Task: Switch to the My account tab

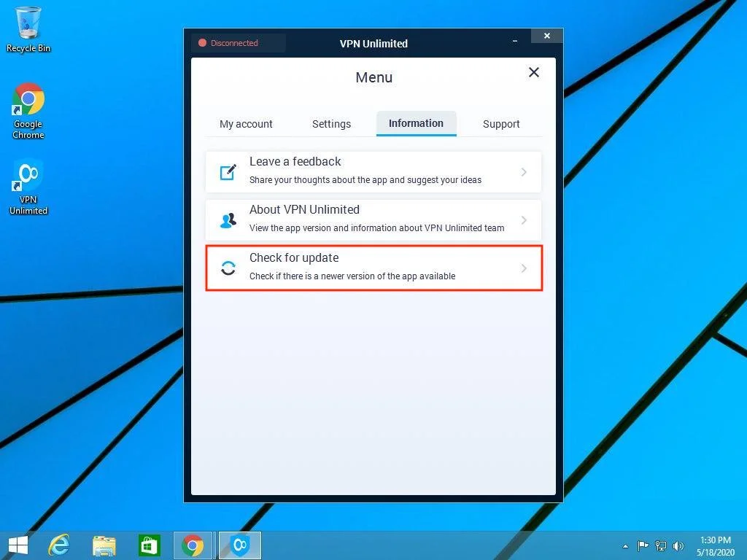Action: (x=246, y=124)
